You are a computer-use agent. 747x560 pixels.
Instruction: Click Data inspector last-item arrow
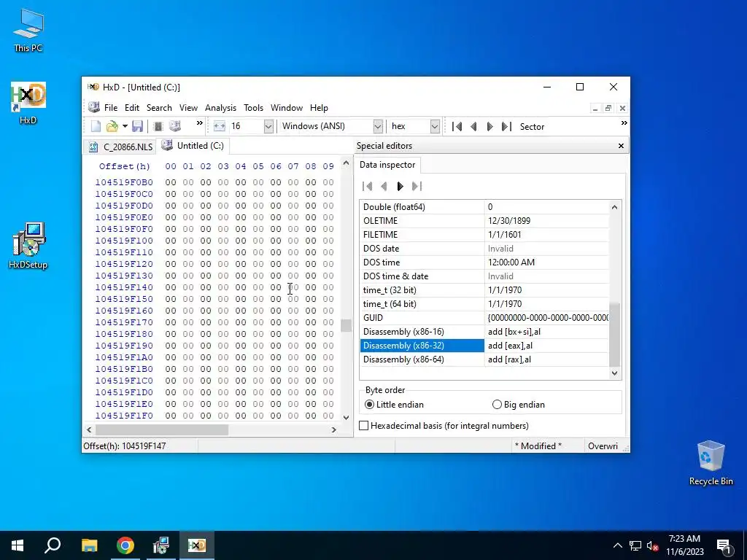(x=417, y=186)
